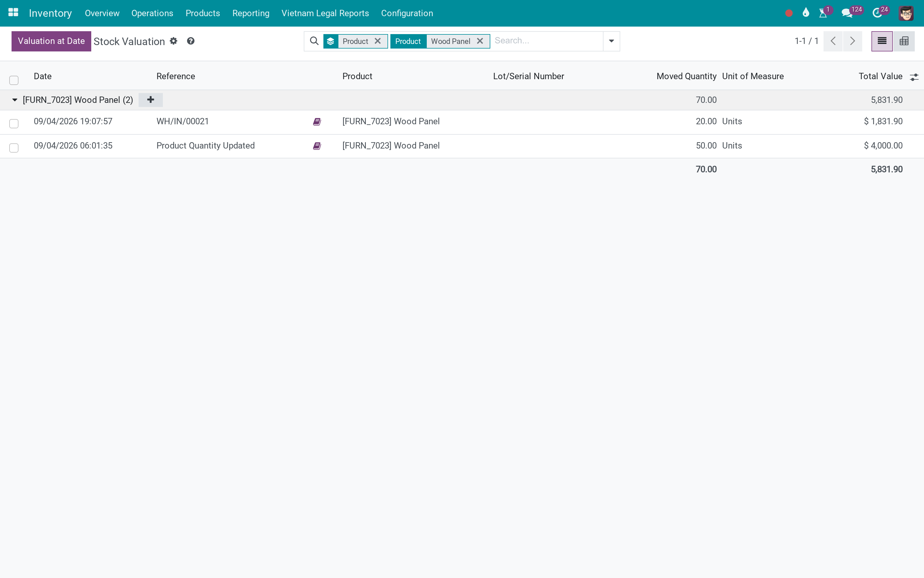This screenshot has width=924, height=578.
Task: Select the WH/IN/00021 row checkbox
Action: click(x=14, y=123)
